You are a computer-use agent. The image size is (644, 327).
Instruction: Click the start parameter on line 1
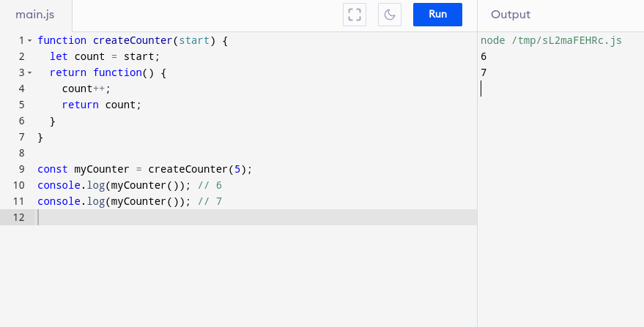pos(194,41)
